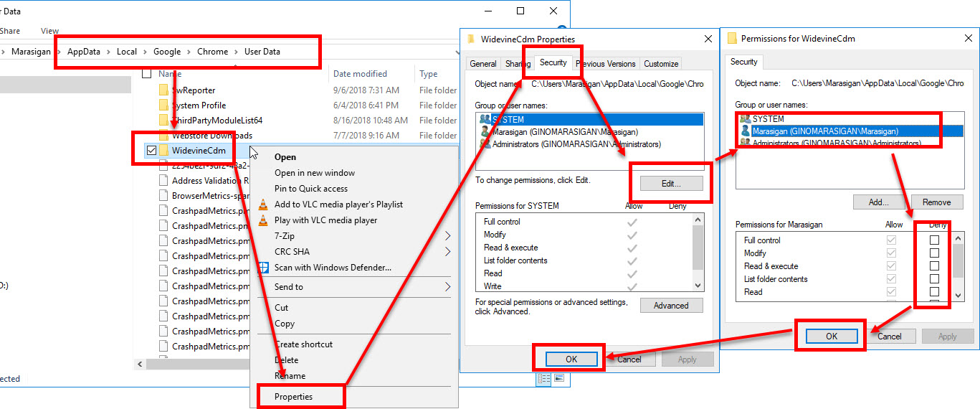Click the ThirdPartyModuleList64 folder icon

[163, 121]
